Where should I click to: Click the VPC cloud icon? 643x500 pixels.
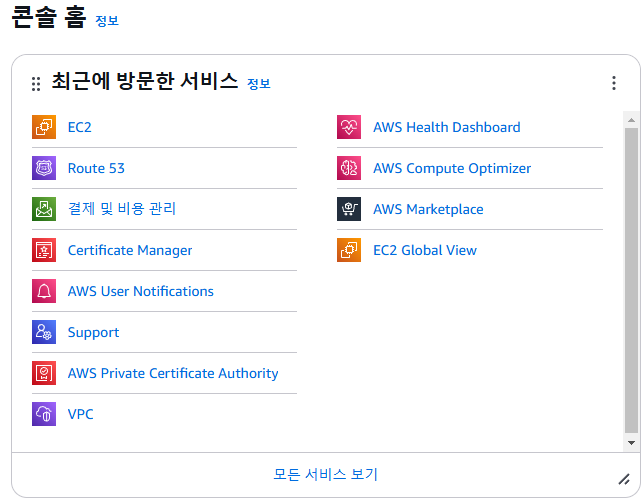(44, 414)
